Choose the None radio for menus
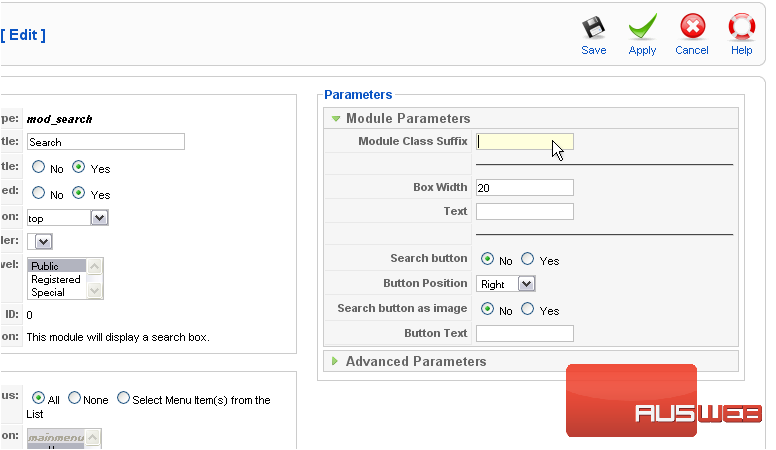The width and height of the screenshot is (776, 450). tap(75, 399)
